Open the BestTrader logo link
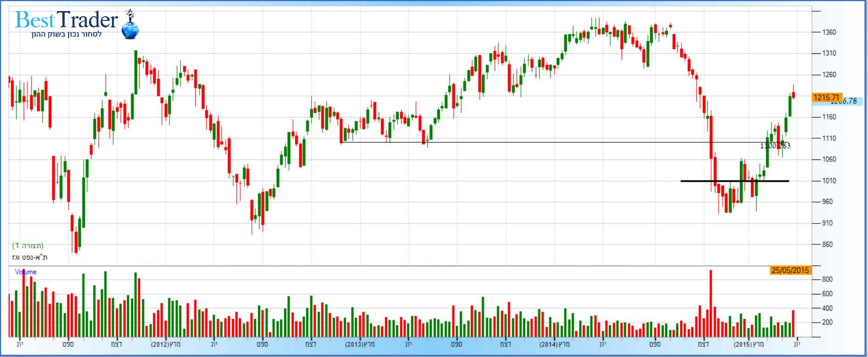 click(x=66, y=20)
